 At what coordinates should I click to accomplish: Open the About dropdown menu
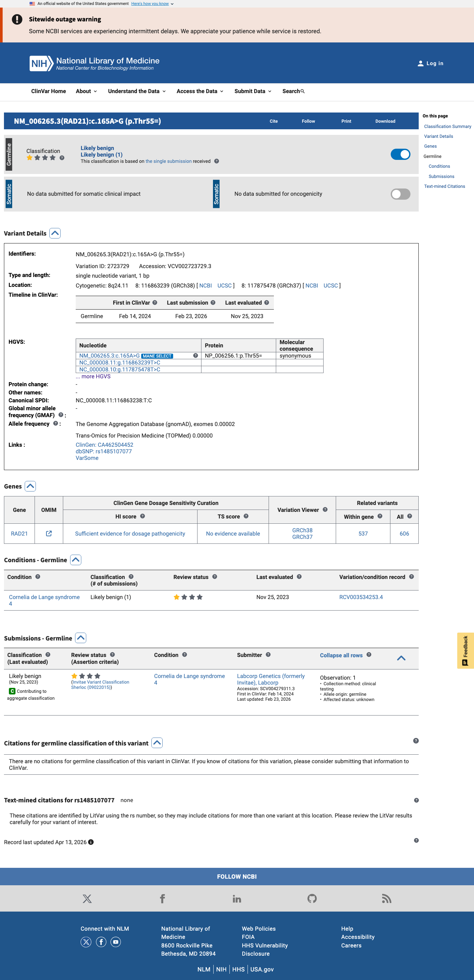pyautogui.click(x=87, y=91)
